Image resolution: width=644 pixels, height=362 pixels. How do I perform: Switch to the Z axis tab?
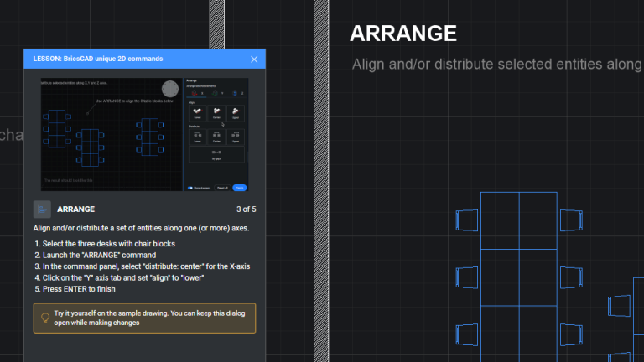tap(237, 94)
